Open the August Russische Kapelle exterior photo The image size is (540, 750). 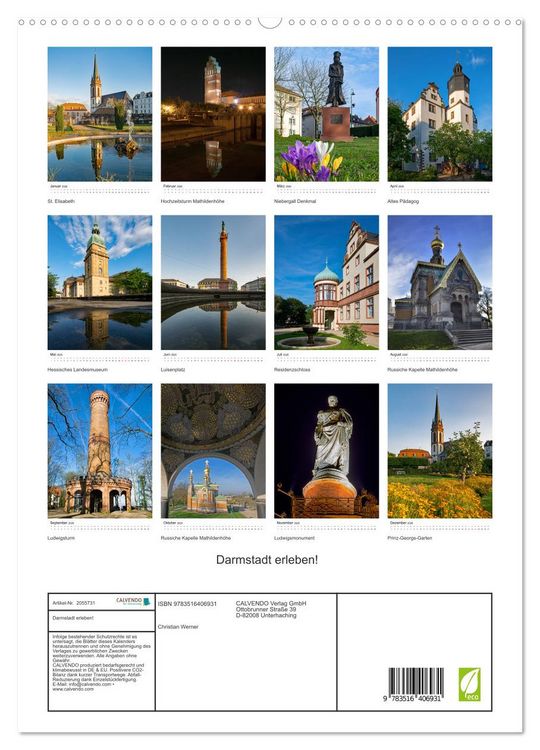[x=440, y=282]
